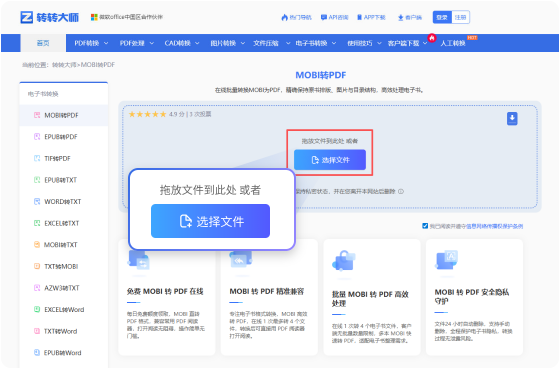This screenshot has height=369, width=560.
Task: Click the five-star rating icons
Action: (x=148, y=114)
